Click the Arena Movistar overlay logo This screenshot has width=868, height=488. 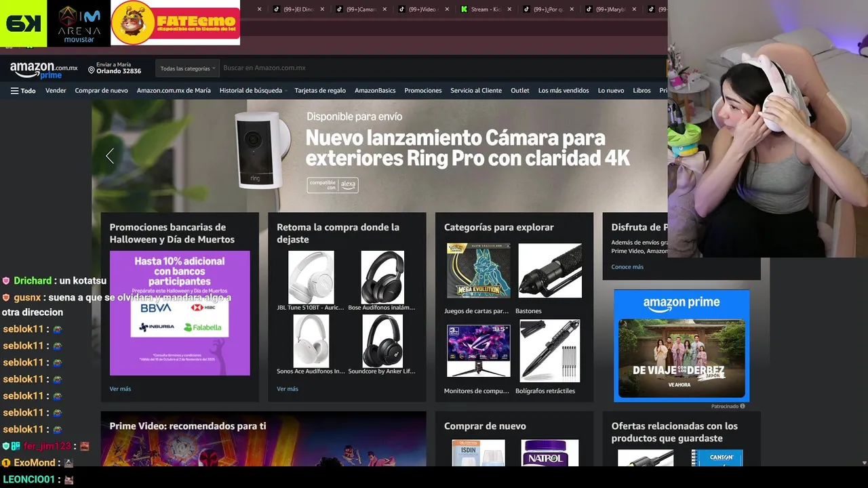coord(79,24)
